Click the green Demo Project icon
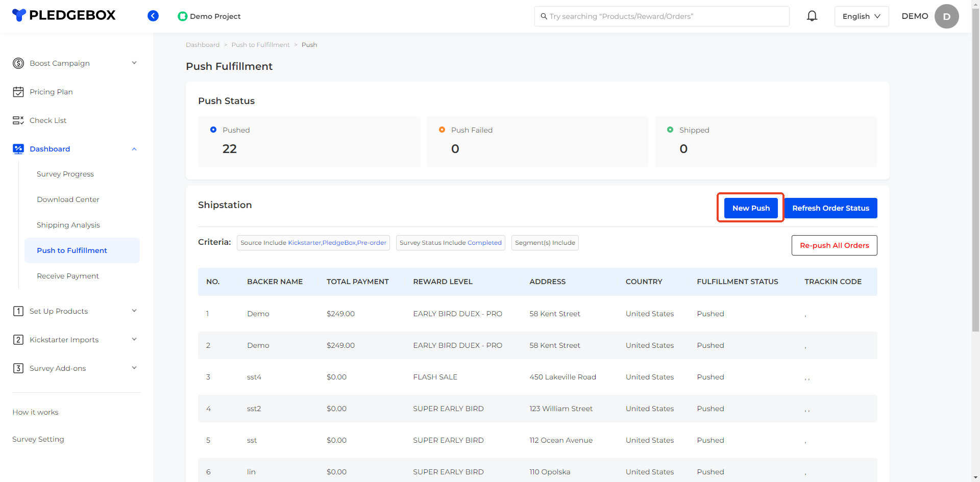This screenshot has height=482, width=980. pyautogui.click(x=182, y=16)
